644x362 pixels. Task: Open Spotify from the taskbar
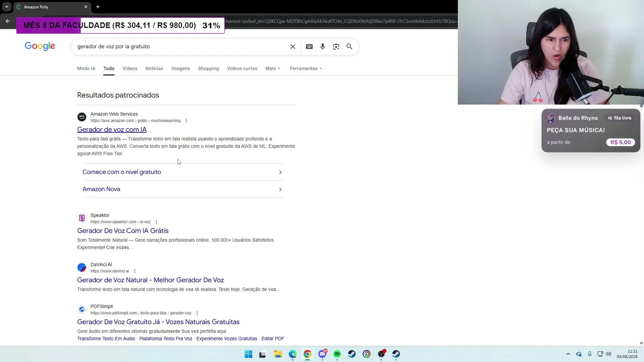(337, 354)
